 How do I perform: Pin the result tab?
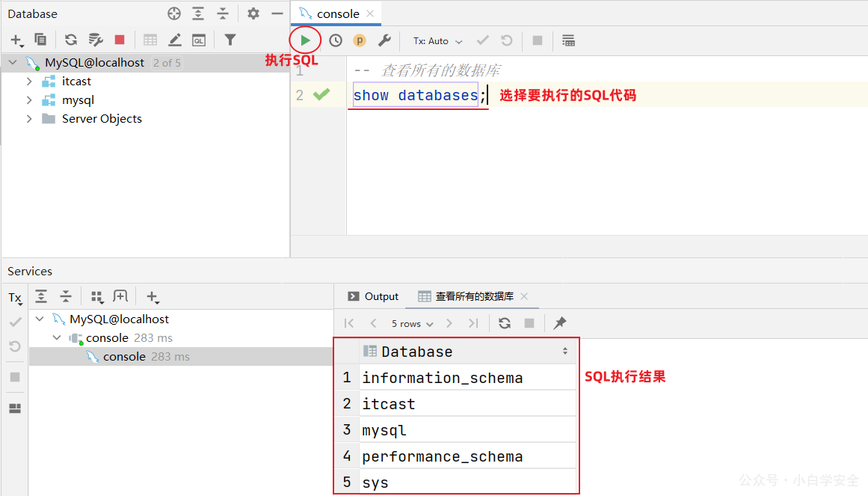(560, 322)
